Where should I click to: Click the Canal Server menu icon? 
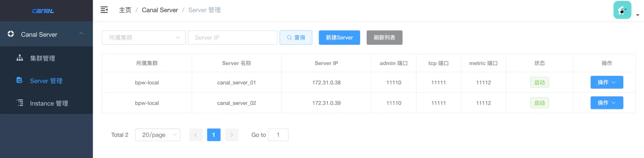click(11, 34)
